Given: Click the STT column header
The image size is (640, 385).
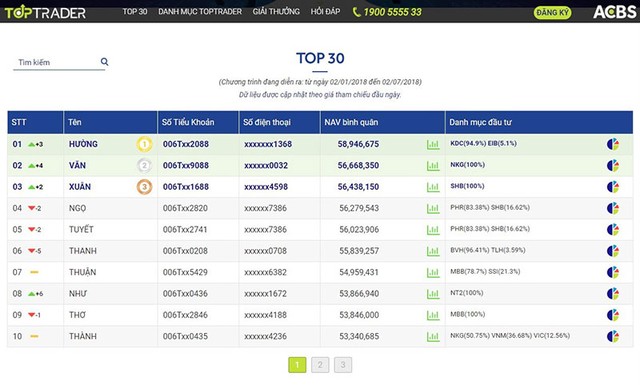Looking at the screenshot, I should point(35,122).
